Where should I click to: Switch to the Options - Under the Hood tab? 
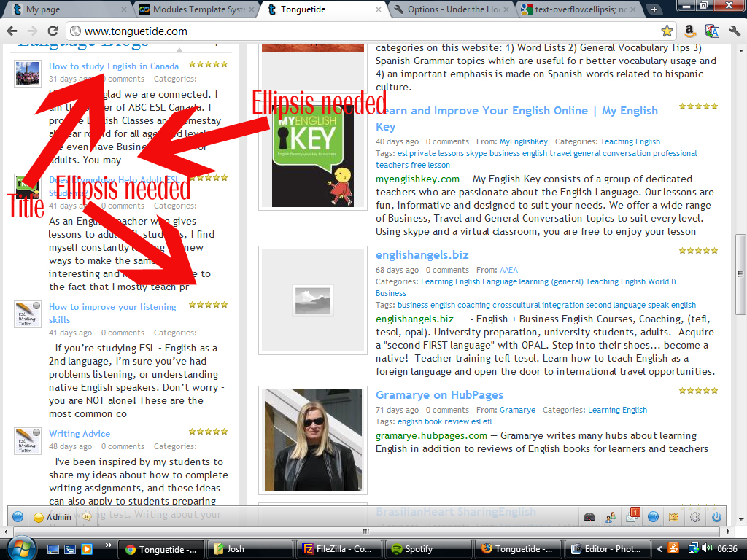(x=452, y=9)
